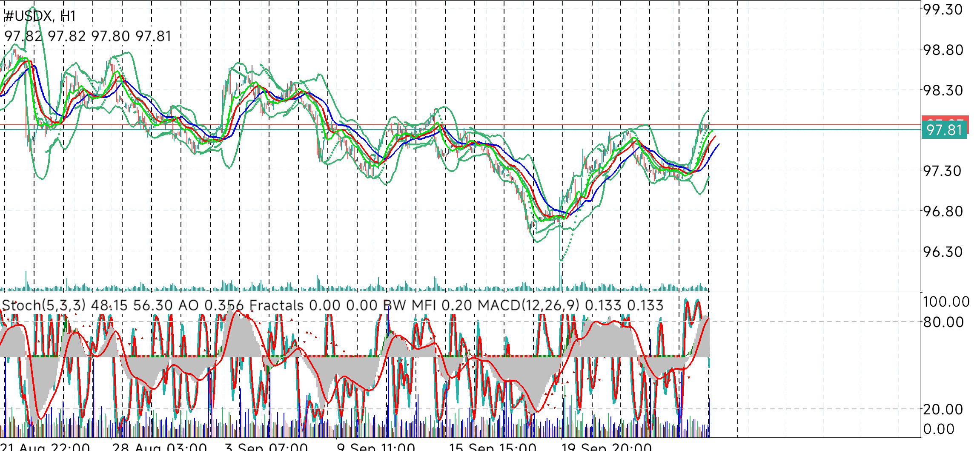This screenshot has width=980, height=451.
Task: Click the 98.80 price axis label
Action: pos(943,50)
